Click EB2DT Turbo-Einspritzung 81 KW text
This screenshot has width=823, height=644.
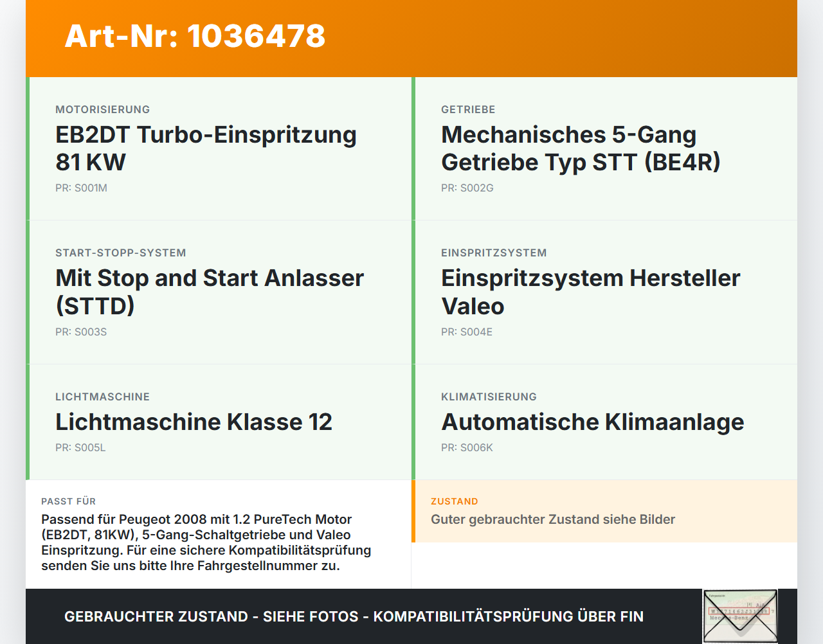pos(206,148)
